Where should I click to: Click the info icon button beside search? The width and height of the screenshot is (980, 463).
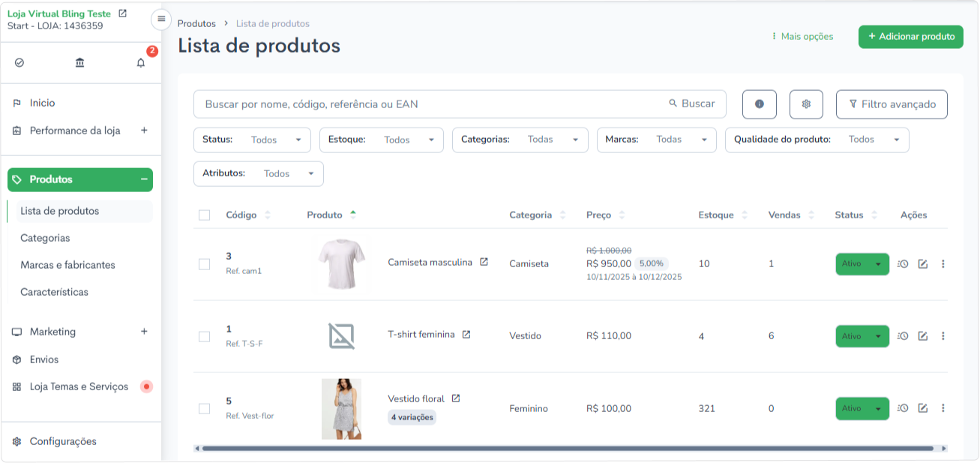point(760,104)
